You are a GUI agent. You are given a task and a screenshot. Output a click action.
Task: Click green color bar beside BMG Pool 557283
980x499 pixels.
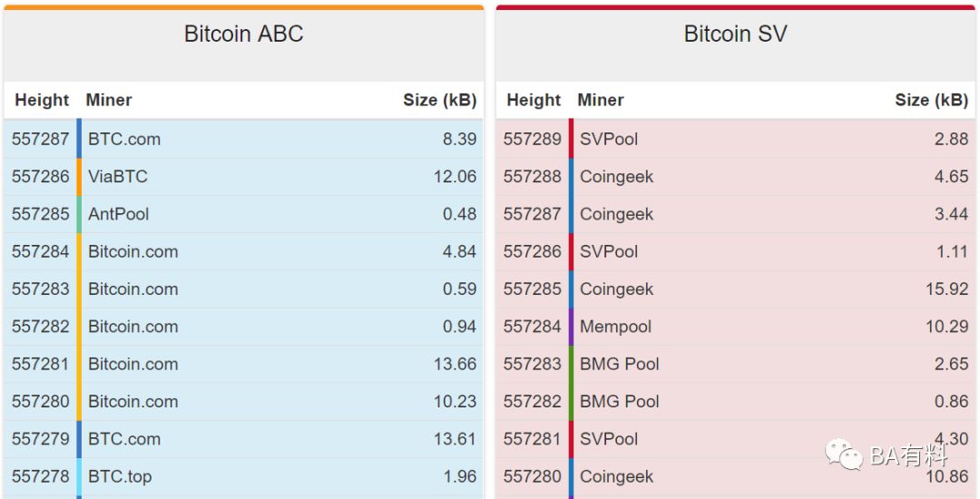pos(572,364)
